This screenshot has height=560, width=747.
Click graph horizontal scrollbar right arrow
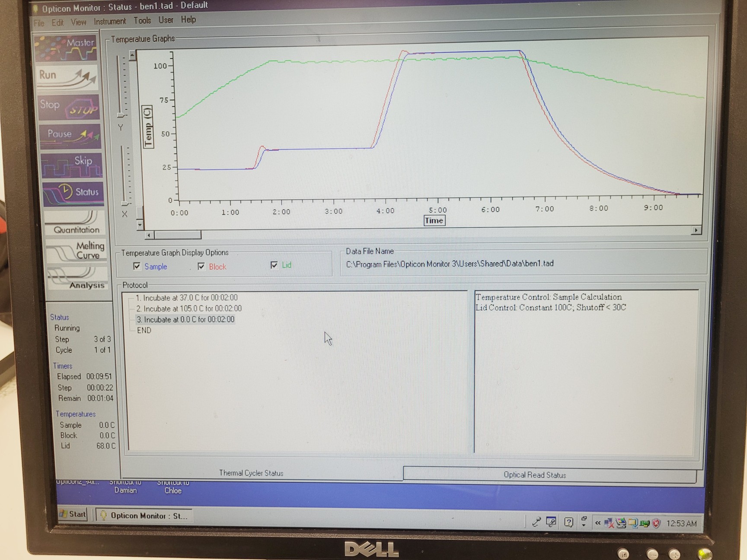pyautogui.click(x=696, y=231)
